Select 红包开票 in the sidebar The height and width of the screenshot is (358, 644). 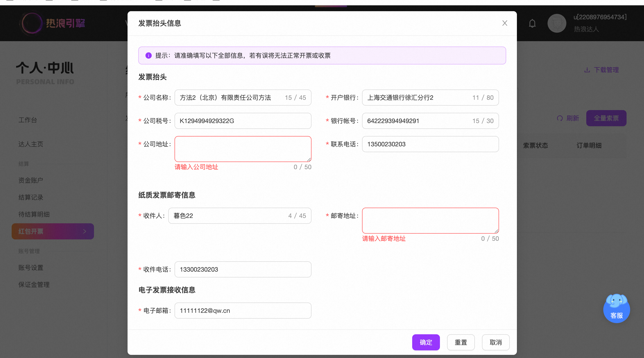53,231
